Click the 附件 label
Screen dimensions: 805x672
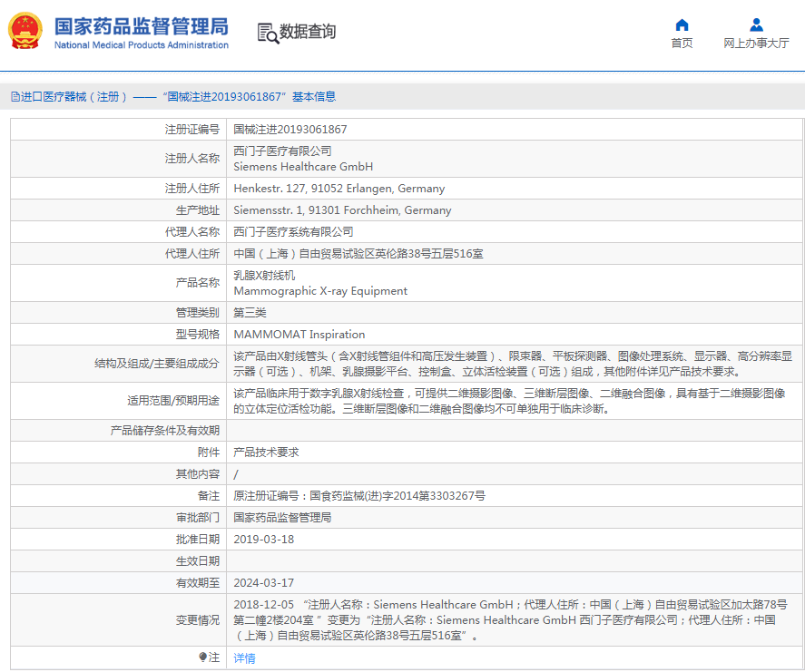[x=208, y=452]
